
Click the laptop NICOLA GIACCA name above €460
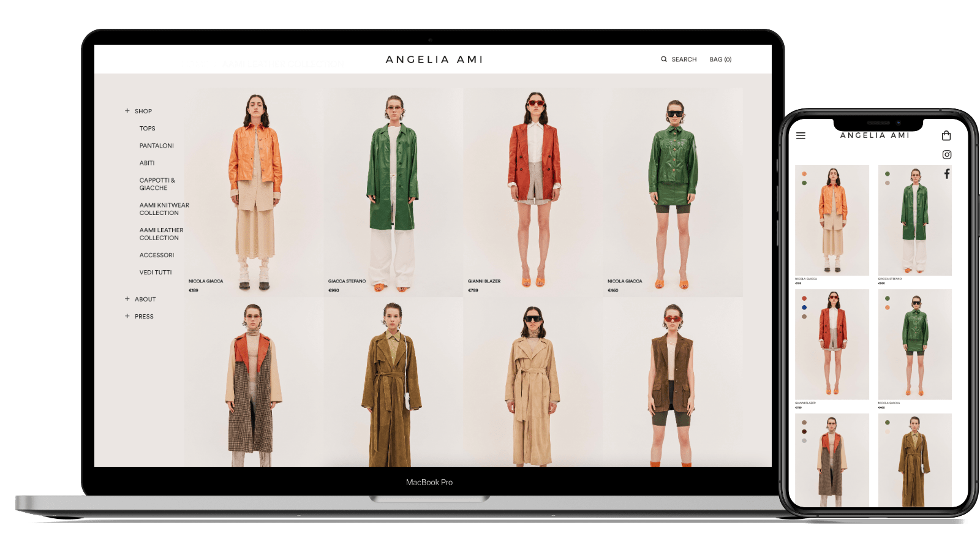pos(625,281)
